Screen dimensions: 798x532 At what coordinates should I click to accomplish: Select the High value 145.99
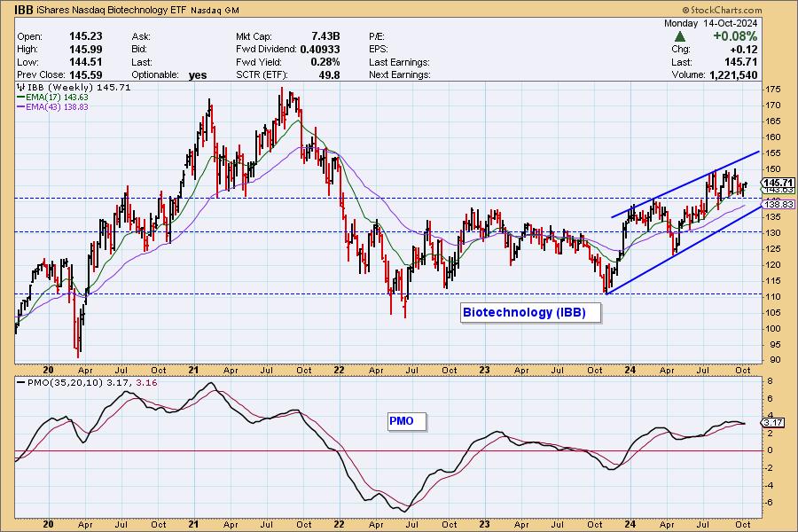(86, 50)
